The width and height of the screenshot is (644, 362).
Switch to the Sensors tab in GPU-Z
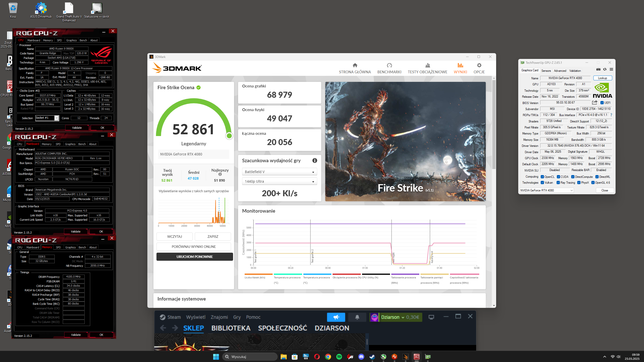pos(546,71)
